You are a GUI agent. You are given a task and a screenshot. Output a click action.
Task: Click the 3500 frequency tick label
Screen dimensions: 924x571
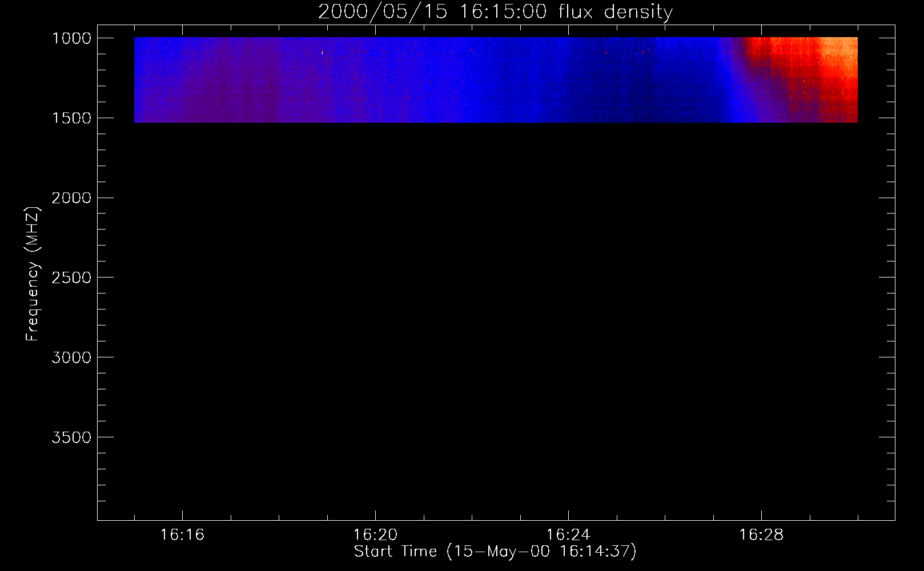[71, 437]
